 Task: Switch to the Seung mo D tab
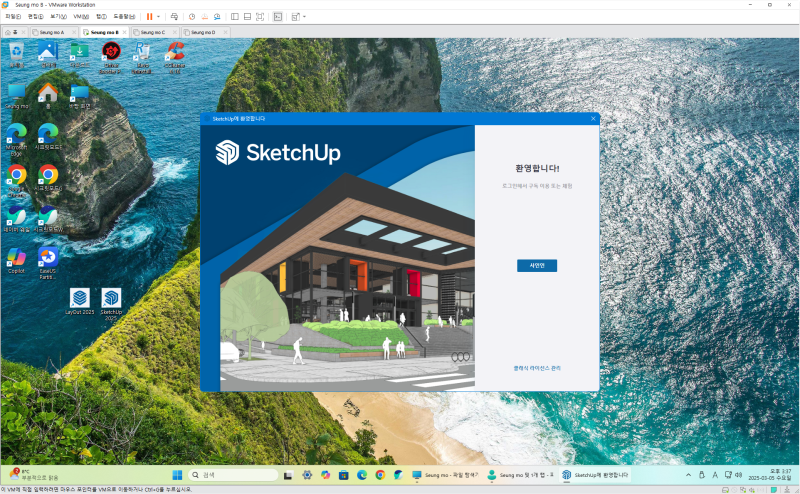(203, 32)
